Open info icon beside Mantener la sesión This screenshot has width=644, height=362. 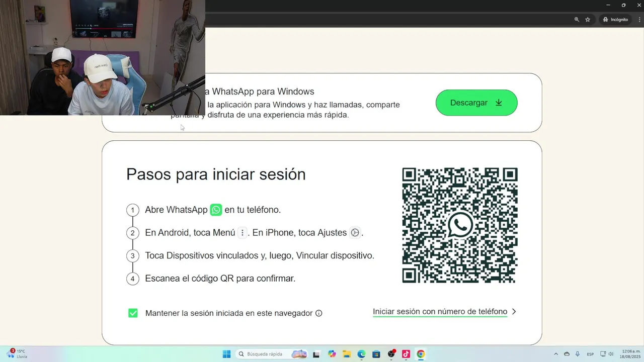tap(318, 313)
